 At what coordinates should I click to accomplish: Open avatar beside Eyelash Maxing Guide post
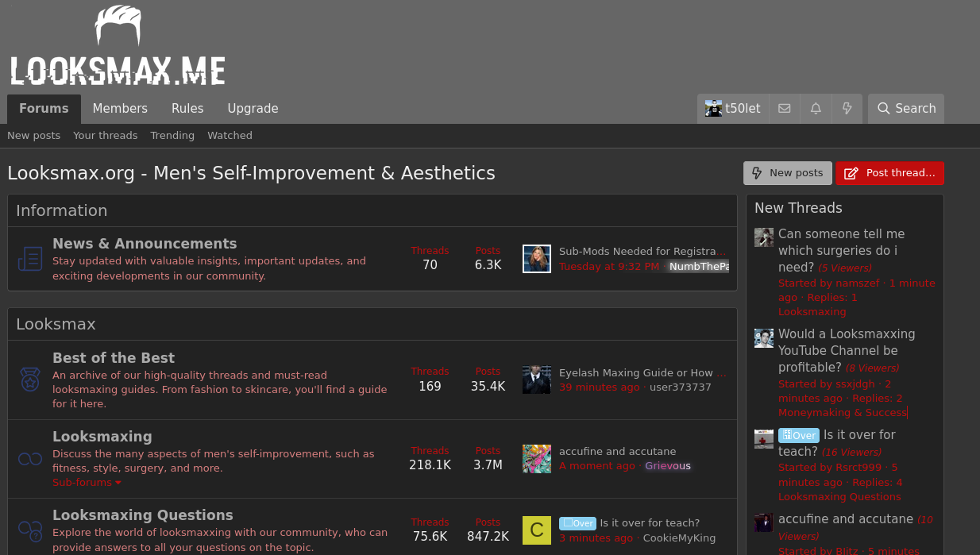point(537,380)
